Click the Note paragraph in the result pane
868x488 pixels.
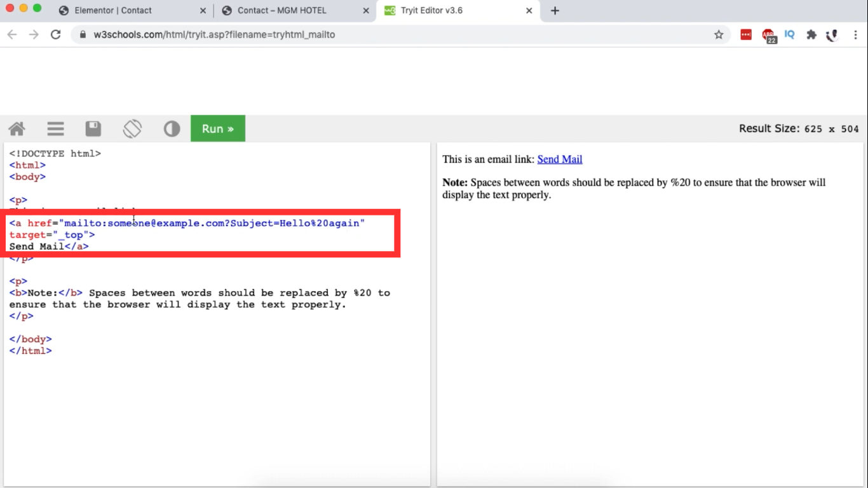tap(634, 189)
